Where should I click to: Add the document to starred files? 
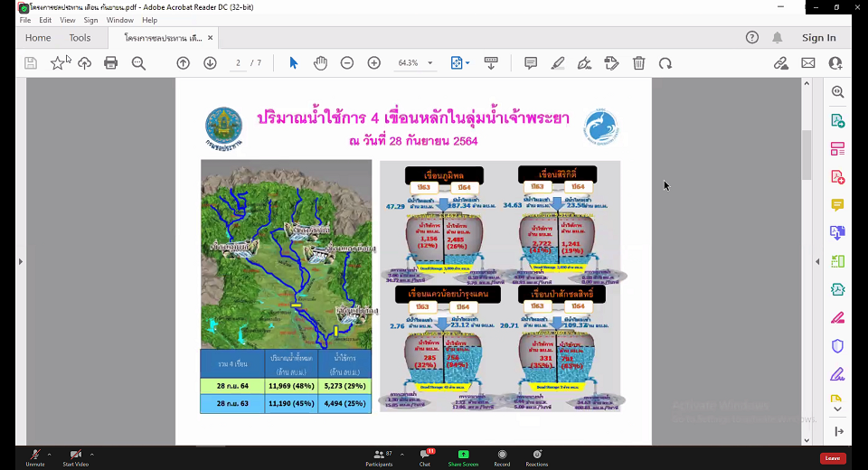(x=57, y=63)
